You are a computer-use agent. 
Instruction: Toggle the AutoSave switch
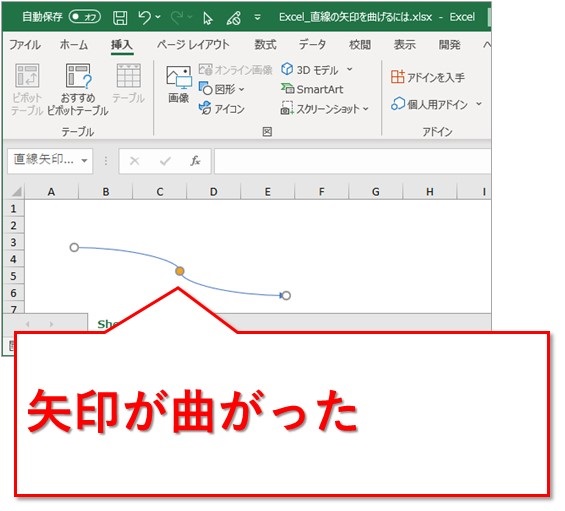(85, 17)
